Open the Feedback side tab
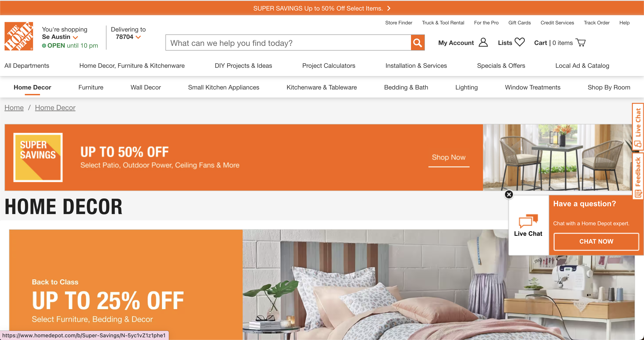The image size is (644, 340). (x=638, y=176)
